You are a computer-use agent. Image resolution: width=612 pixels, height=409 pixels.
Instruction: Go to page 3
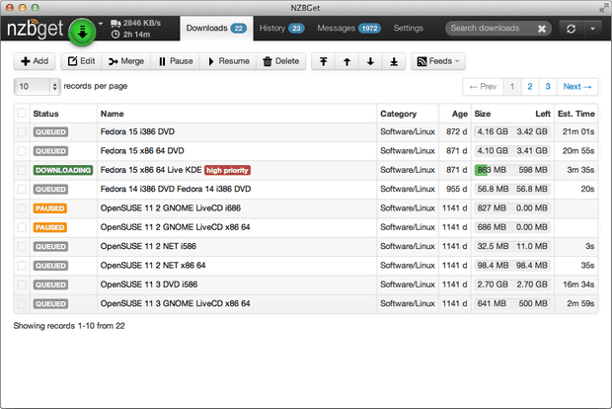(548, 87)
